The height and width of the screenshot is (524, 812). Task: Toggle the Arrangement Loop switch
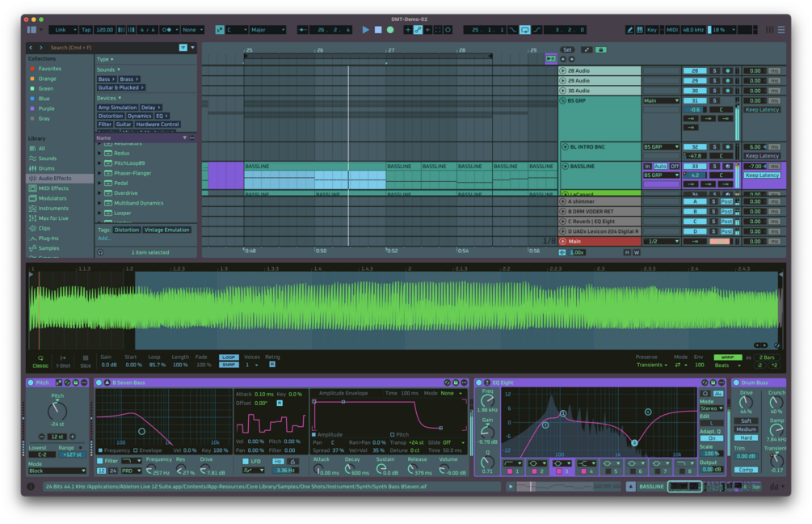click(x=524, y=30)
